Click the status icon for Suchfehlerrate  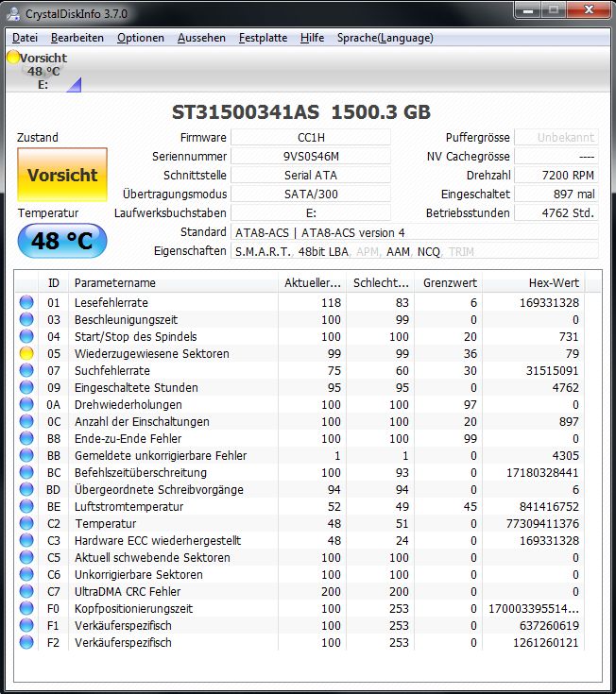coord(26,370)
